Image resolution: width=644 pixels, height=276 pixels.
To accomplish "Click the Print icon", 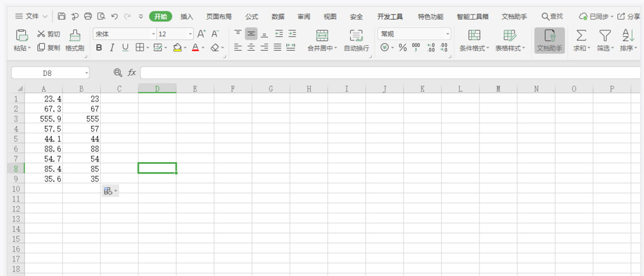I will tap(88, 16).
